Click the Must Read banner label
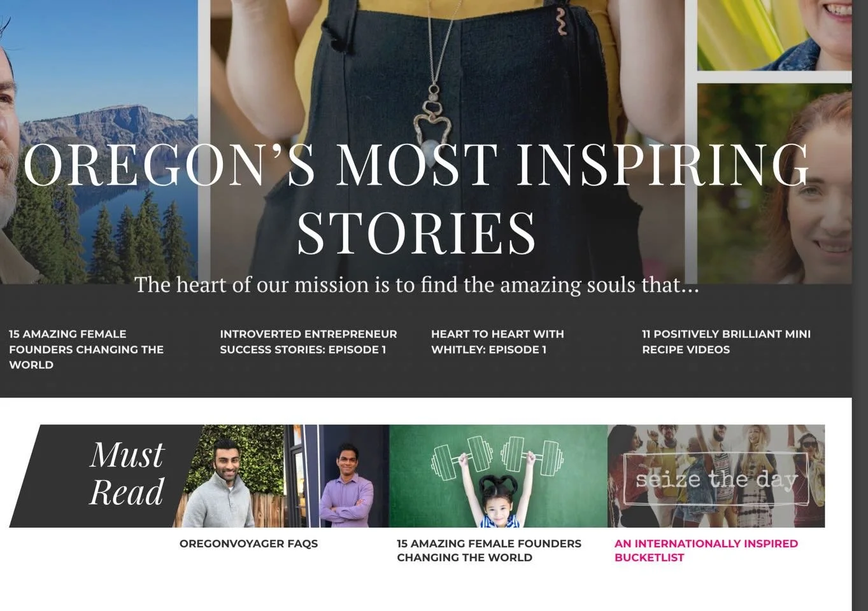 click(127, 474)
